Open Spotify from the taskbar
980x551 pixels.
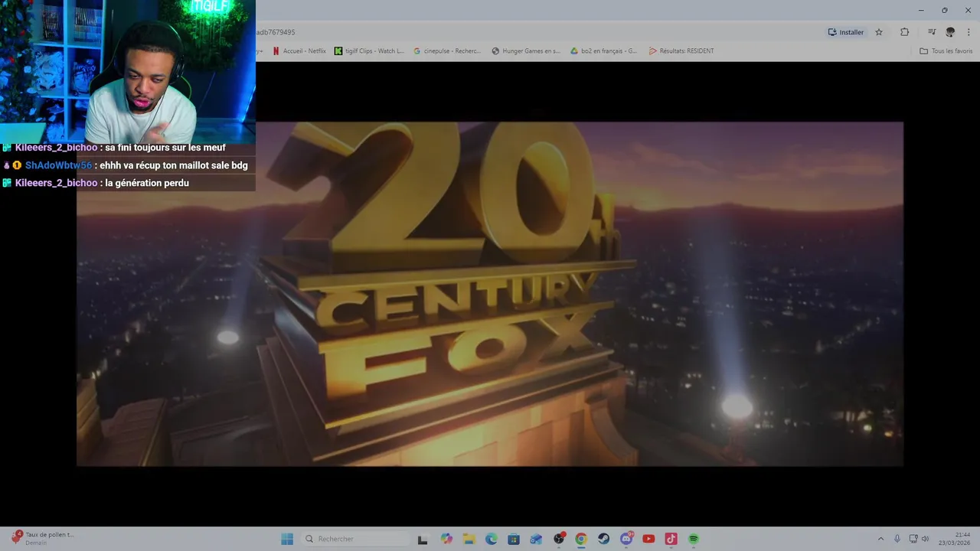tap(694, 539)
